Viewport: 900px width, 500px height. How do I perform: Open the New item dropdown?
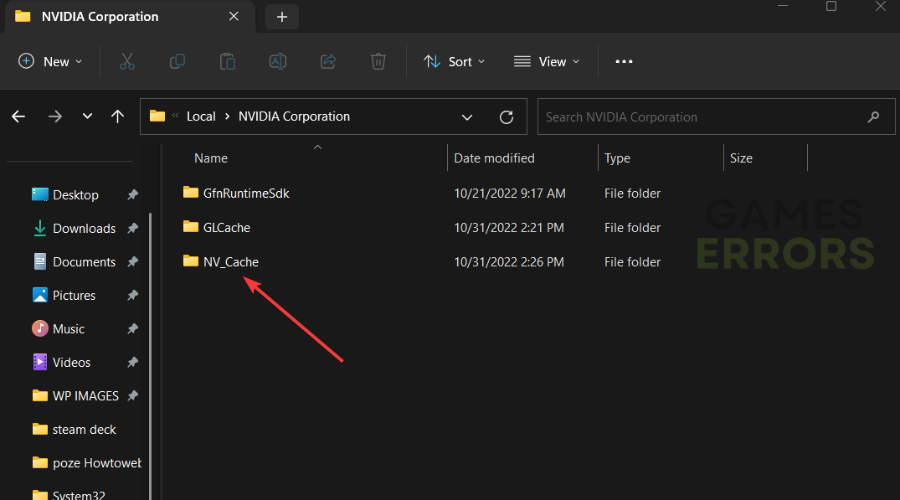(x=50, y=61)
